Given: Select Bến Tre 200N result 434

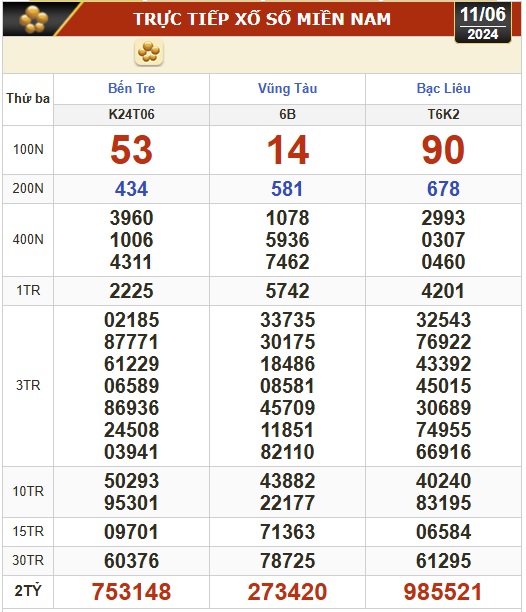Looking at the screenshot, I should tap(132, 189).
